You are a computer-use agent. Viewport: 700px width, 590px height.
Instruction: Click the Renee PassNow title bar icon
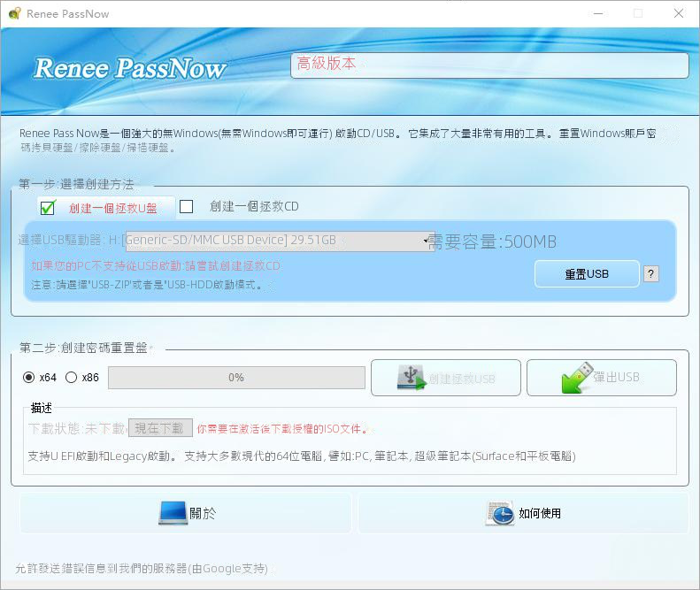tap(15, 13)
